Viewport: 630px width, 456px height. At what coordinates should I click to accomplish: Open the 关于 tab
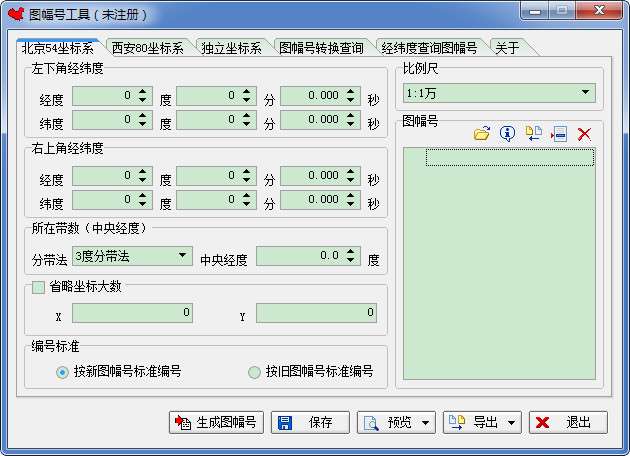coord(507,48)
